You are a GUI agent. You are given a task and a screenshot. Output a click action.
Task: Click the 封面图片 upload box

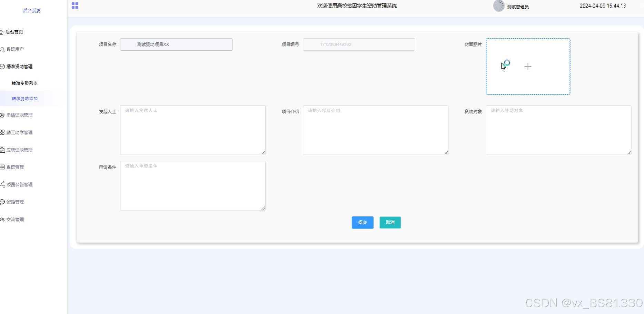[528, 67]
